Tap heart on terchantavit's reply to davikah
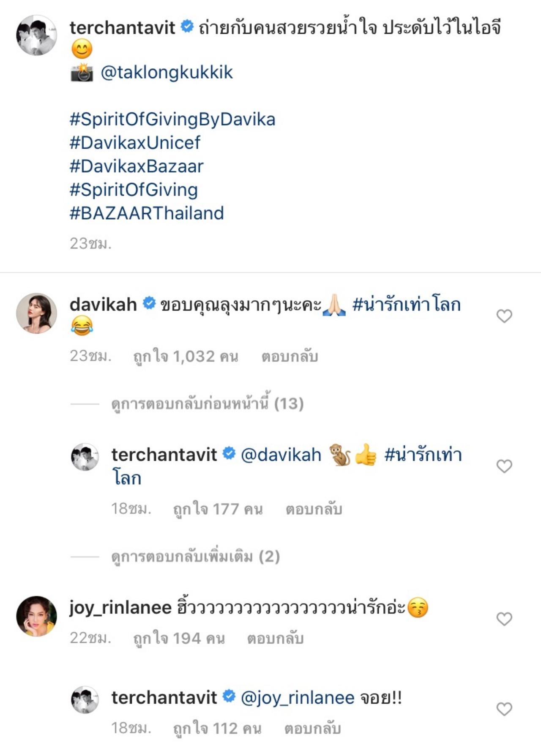Image resolution: width=541 pixels, height=756 pixels. [504, 466]
